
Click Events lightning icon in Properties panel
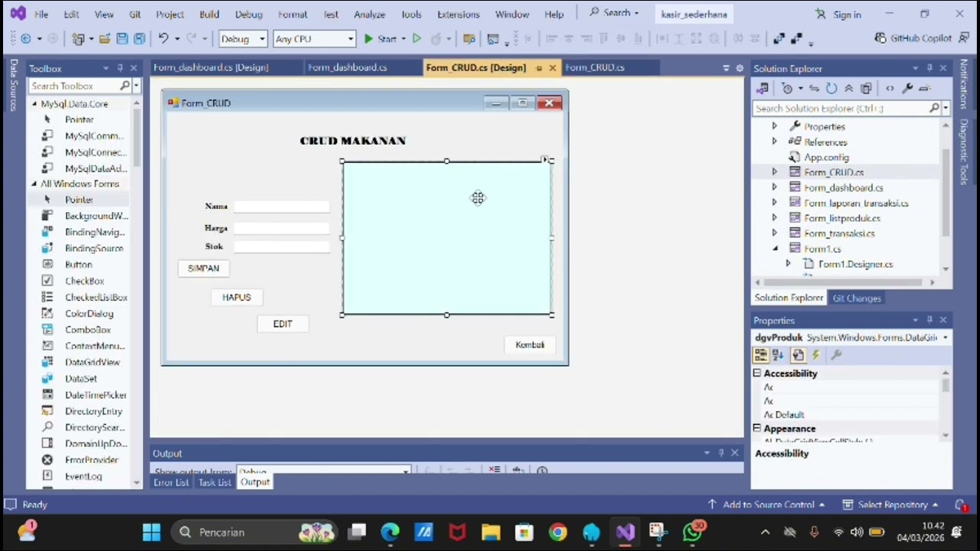(x=816, y=355)
